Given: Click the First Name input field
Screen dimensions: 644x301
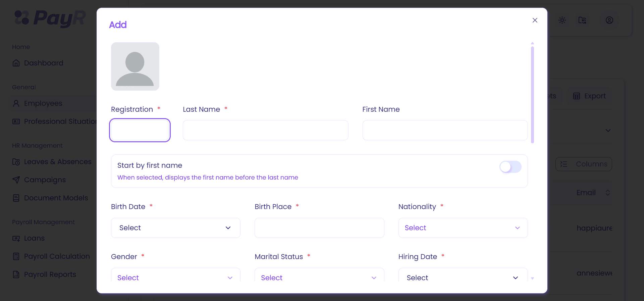Looking at the screenshot, I should coord(445,130).
